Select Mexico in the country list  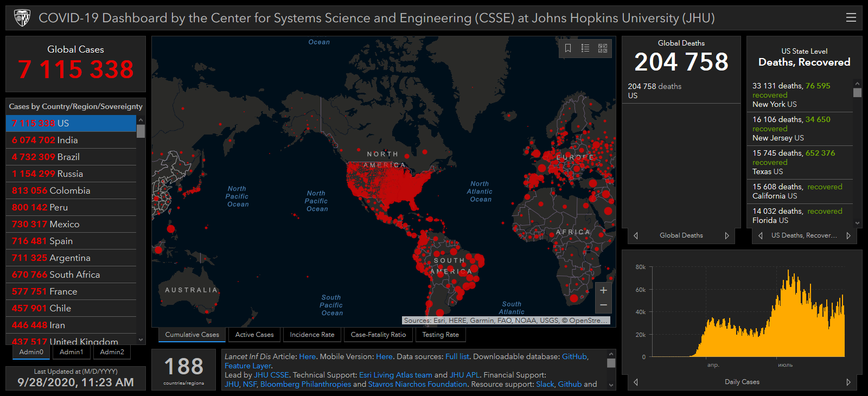point(71,224)
